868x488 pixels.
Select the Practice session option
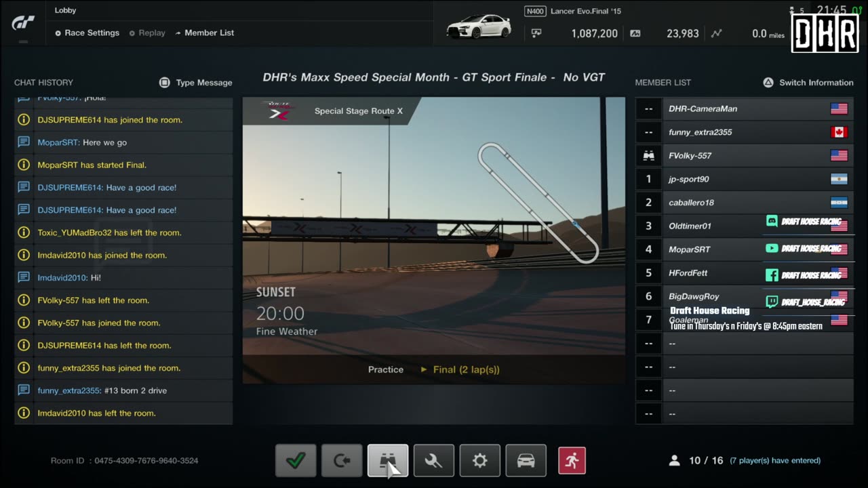386,369
